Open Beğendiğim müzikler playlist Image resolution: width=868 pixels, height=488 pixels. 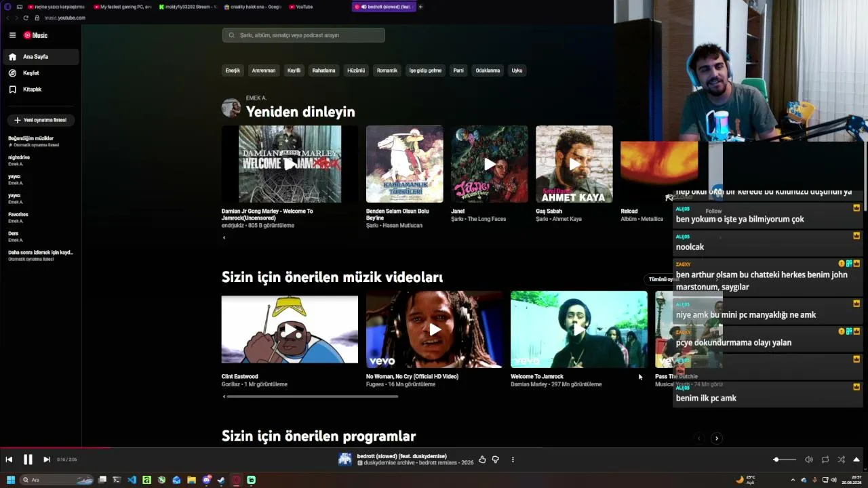click(x=41, y=141)
